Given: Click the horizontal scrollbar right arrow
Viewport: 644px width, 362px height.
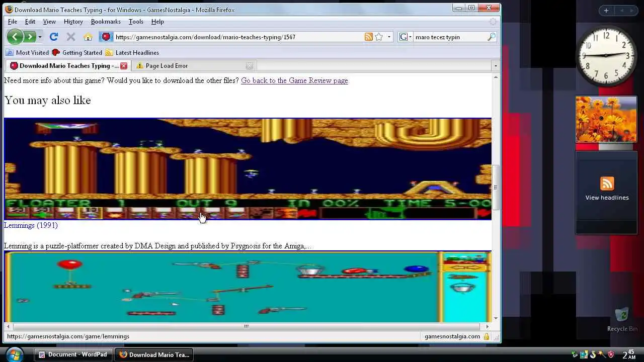Looking at the screenshot, I should pos(487,326).
